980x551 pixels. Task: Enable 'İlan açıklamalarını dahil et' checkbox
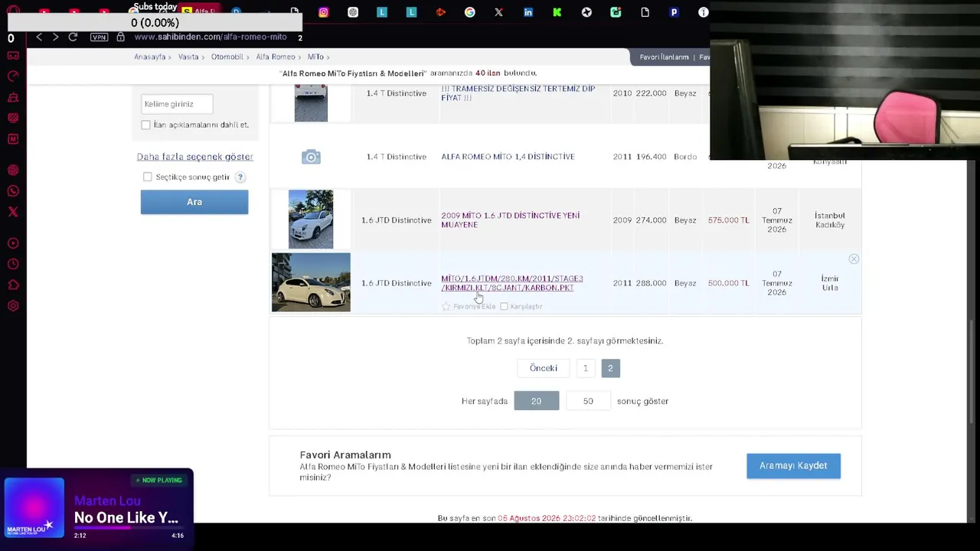pyautogui.click(x=145, y=125)
